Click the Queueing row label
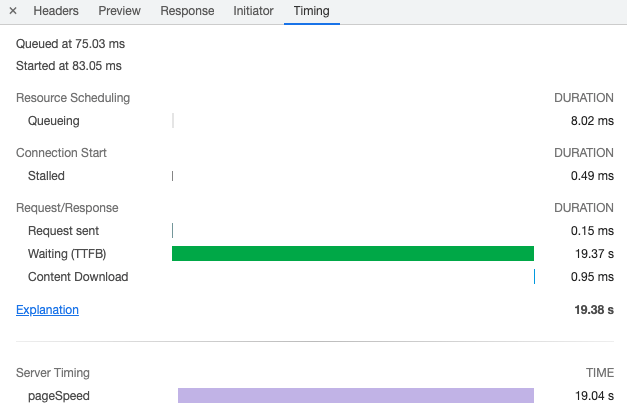Image resolution: width=627 pixels, height=419 pixels. (54, 121)
